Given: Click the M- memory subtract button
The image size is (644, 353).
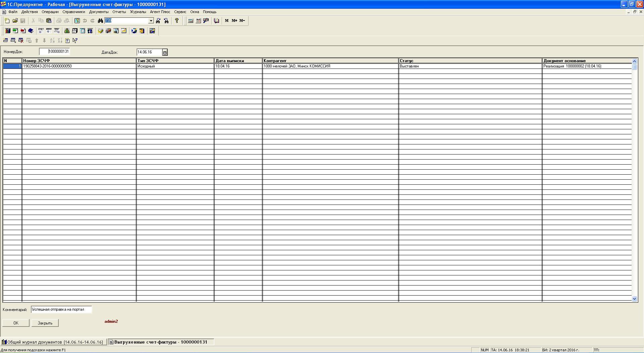Looking at the screenshot, I should (x=242, y=21).
